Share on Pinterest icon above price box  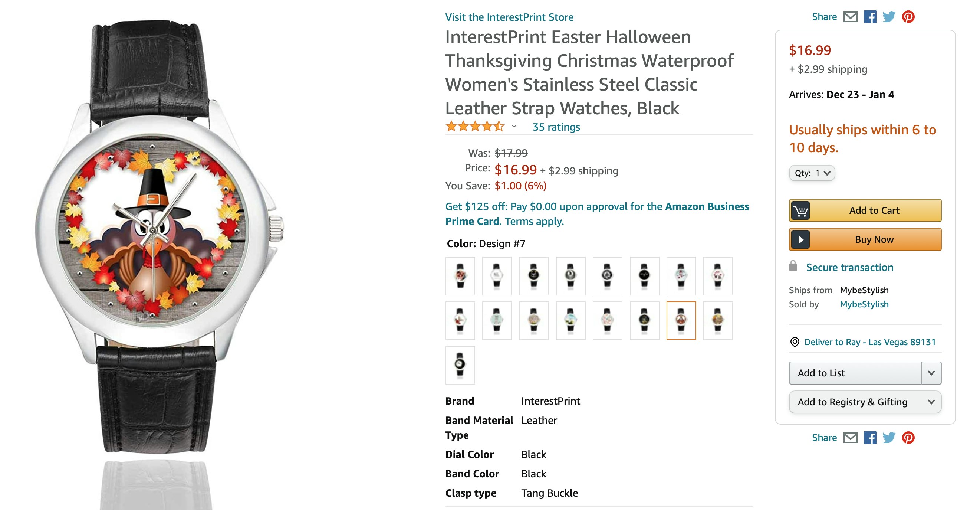pyautogui.click(x=908, y=17)
